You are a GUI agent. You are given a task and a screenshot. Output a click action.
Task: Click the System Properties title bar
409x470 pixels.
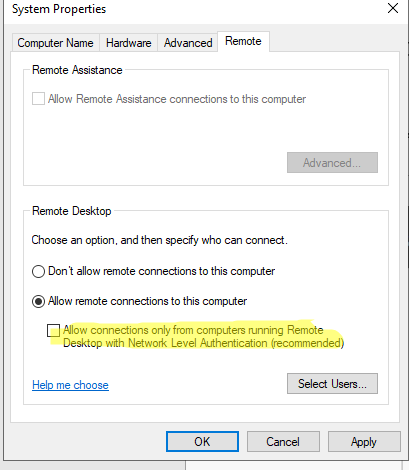point(193,9)
